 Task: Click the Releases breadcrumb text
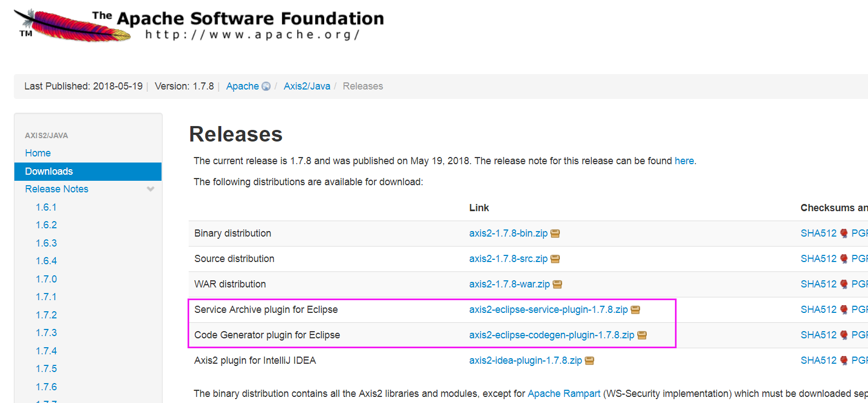tap(363, 86)
